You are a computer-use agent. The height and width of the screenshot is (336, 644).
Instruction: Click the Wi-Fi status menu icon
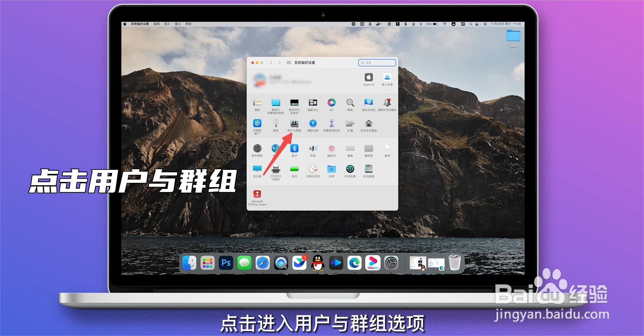444,24
